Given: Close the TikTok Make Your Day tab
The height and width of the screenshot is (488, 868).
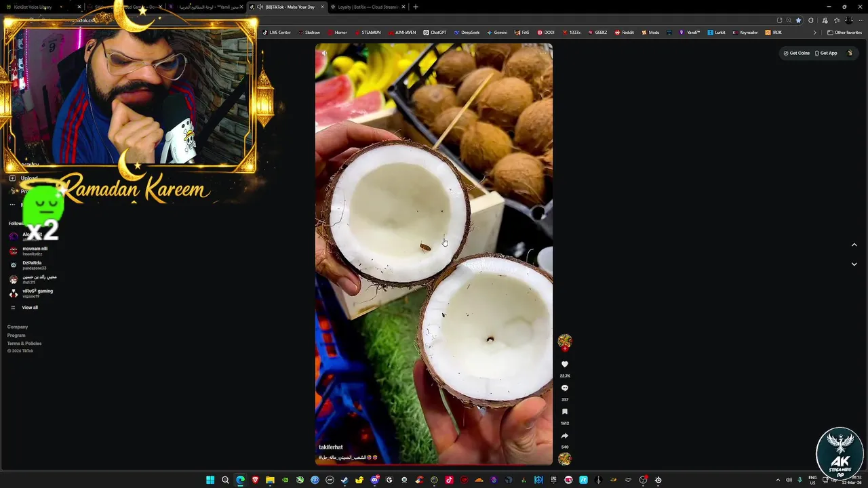Looking at the screenshot, I should coord(323,7).
